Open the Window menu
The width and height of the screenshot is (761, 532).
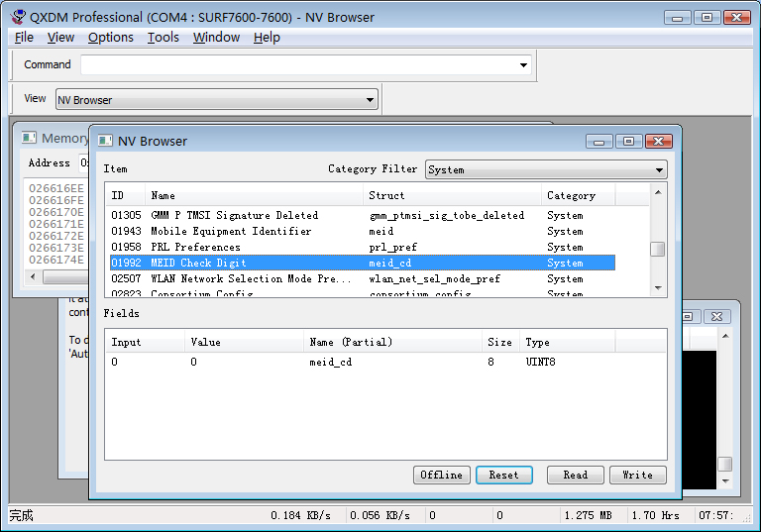tap(216, 38)
